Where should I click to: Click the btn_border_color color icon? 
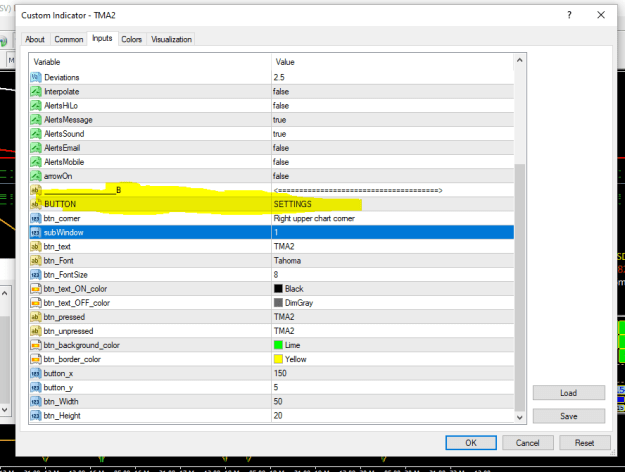pos(36,359)
